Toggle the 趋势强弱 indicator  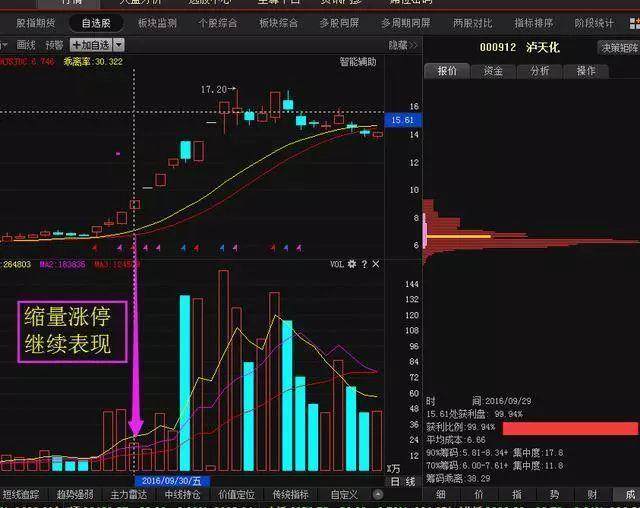pos(75,495)
